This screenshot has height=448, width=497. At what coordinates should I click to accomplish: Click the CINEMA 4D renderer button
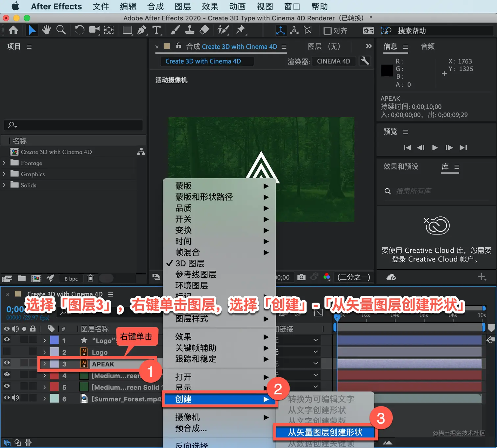click(334, 61)
